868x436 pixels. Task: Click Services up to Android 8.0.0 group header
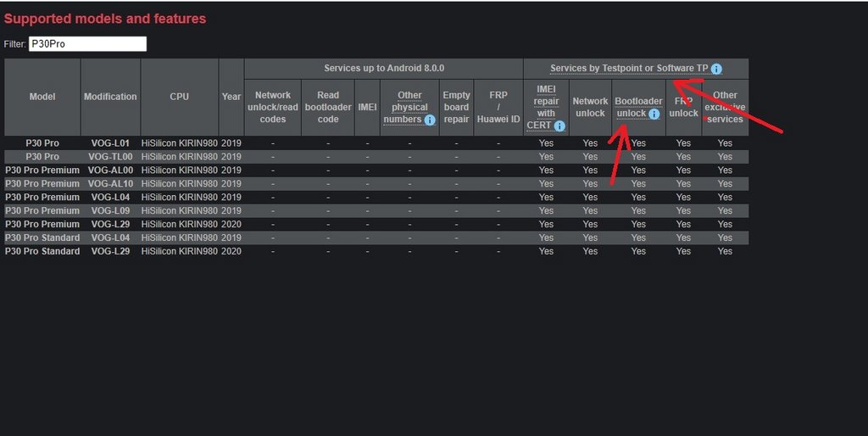click(x=384, y=68)
